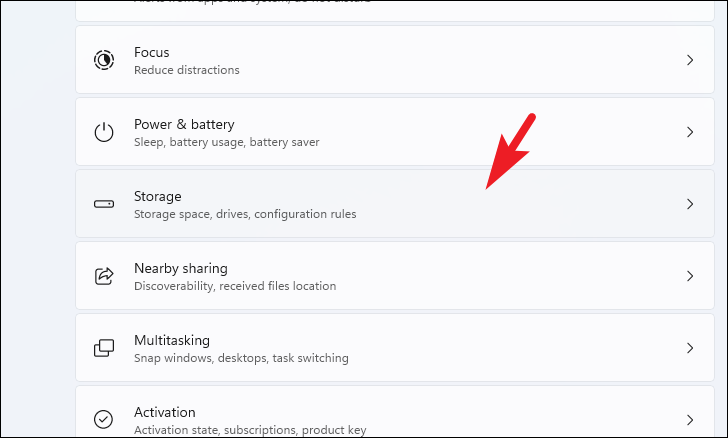Click "Activation state, subscriptions, product key" text
This screenshot has width=728, height=438.
250,430
